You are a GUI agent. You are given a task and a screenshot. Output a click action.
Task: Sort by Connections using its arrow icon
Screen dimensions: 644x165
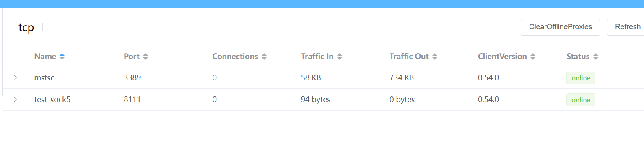(x=264, y=57)
